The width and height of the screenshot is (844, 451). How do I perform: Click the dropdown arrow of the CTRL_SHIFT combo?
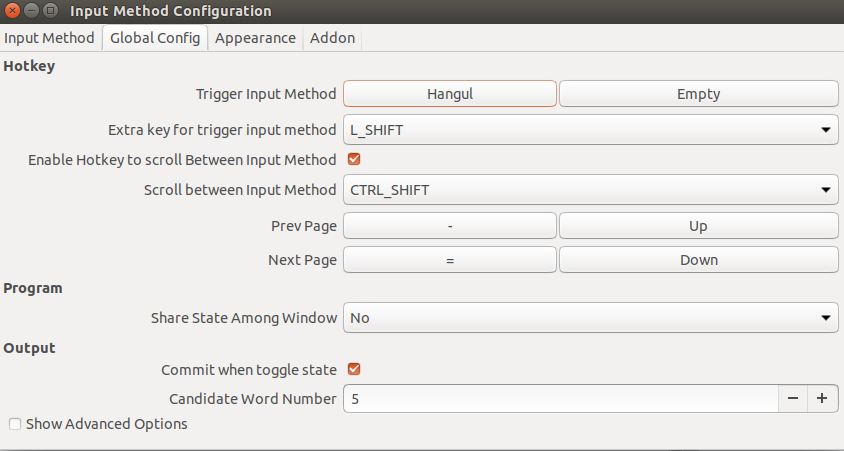[x=826, y=190]
